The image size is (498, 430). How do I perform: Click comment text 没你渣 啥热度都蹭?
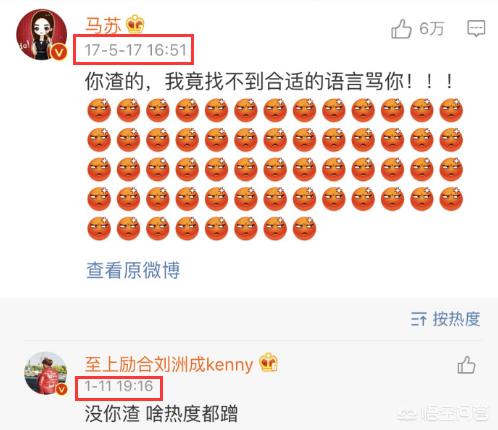[161, 414]
